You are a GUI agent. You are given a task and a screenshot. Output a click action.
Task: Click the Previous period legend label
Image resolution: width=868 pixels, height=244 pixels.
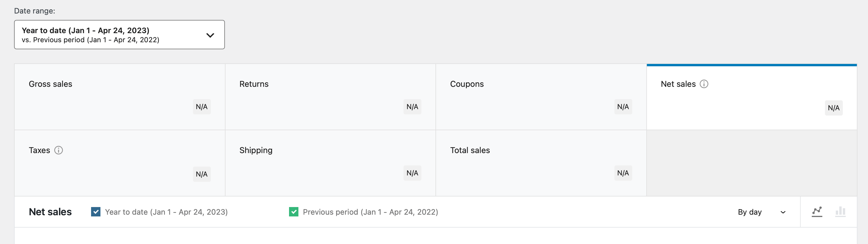pos(370,212)
